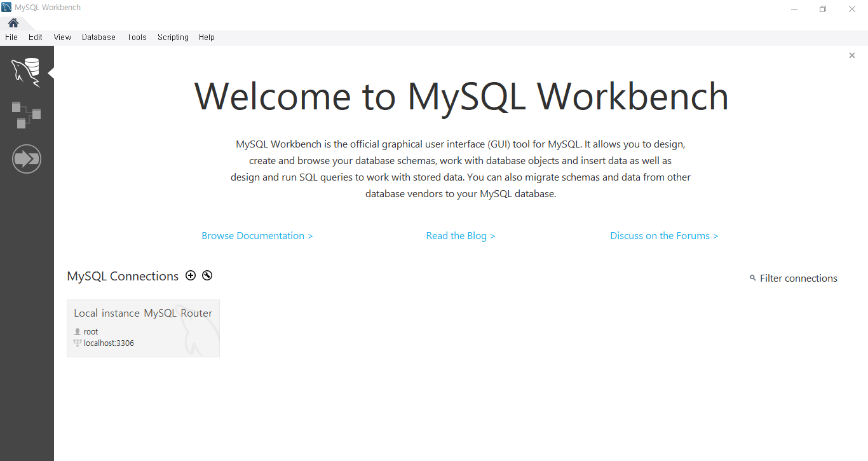868x461 pixels.
Task: Open the Help menu
Action: (x=207, y=38)
